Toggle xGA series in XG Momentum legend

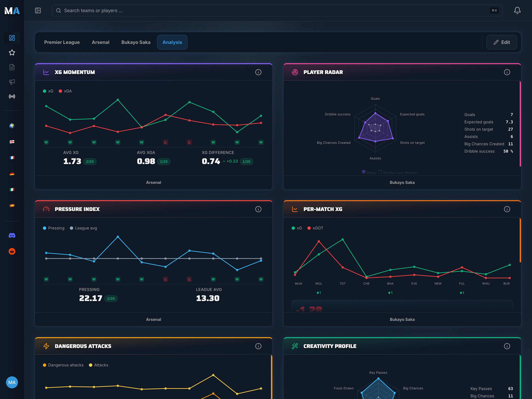[x=65, y=91]
